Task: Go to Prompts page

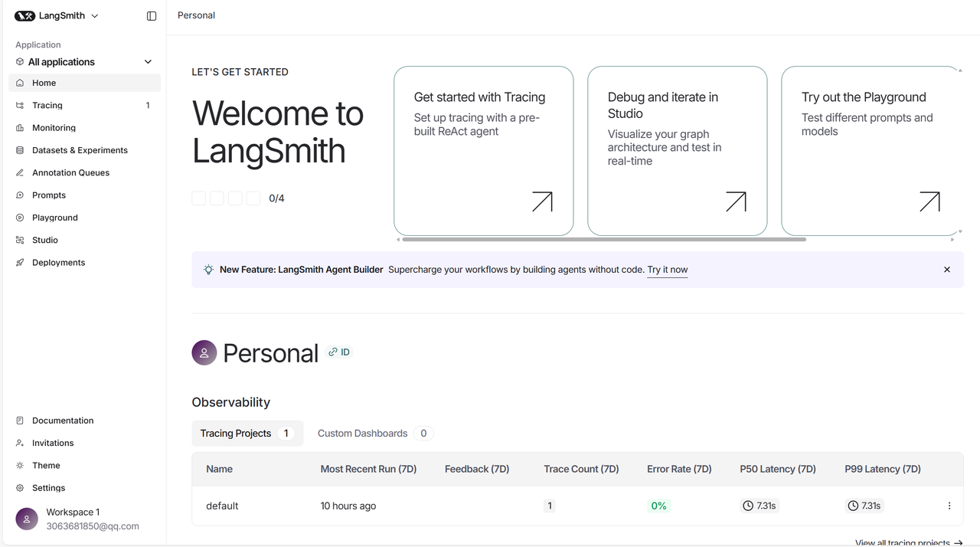Action: click(84, 195)
